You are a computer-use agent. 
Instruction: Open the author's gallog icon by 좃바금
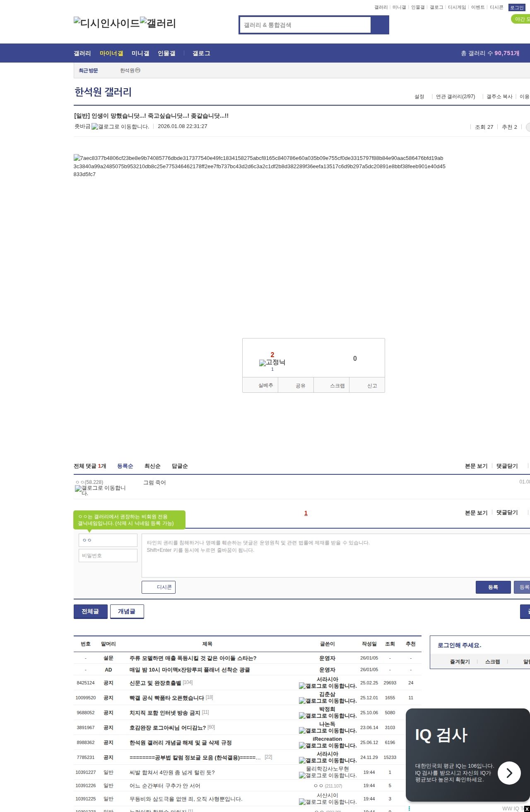(x=120, y=127)
